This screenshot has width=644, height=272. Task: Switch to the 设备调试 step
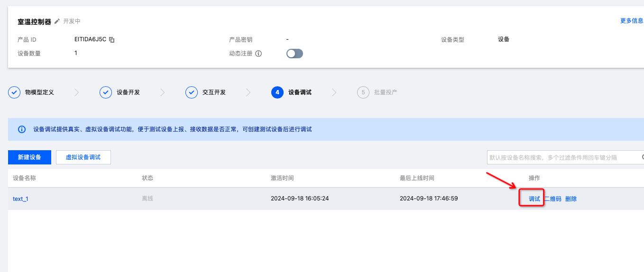tap(300, 92)
